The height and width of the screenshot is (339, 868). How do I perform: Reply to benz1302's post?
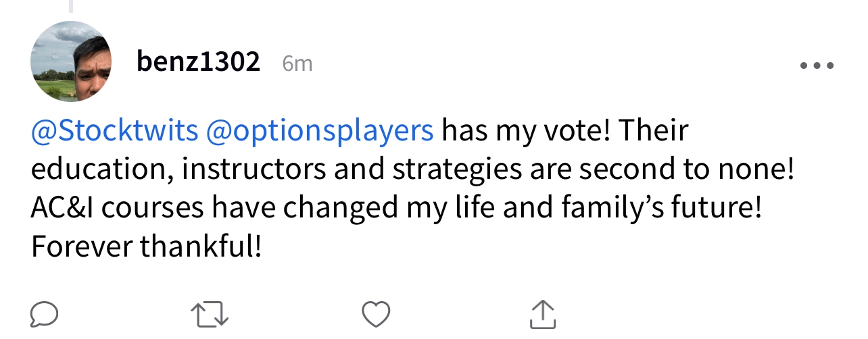pos(45,314)
